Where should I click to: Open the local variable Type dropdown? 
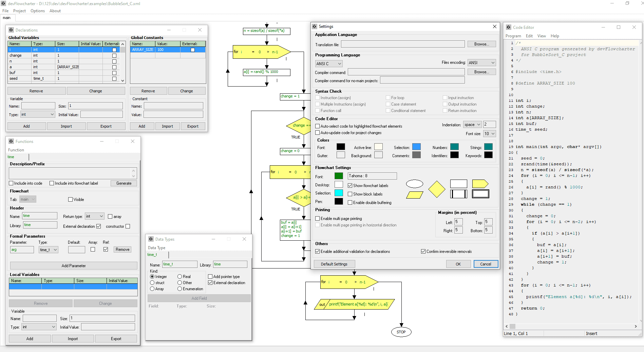pos(39,327)
